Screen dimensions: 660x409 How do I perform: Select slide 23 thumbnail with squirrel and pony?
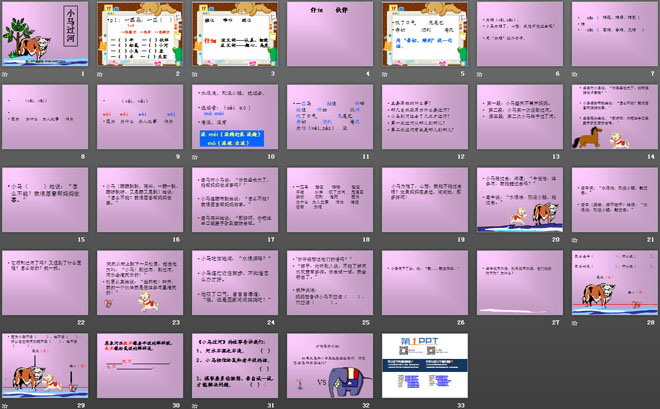point(140,283)
